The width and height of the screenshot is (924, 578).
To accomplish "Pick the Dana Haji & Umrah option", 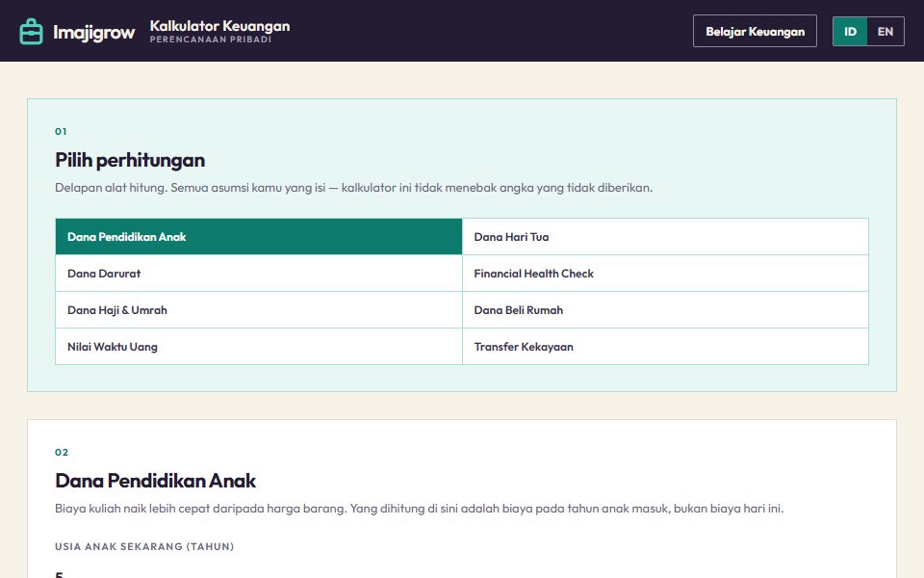I will pos(259,309).
